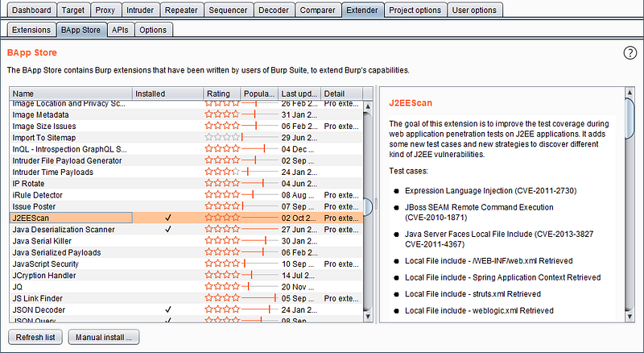The height and width of the screenshot is (353, 644).
Task: Click the popularity bar of IP Rotate
Action: (259, 184)
